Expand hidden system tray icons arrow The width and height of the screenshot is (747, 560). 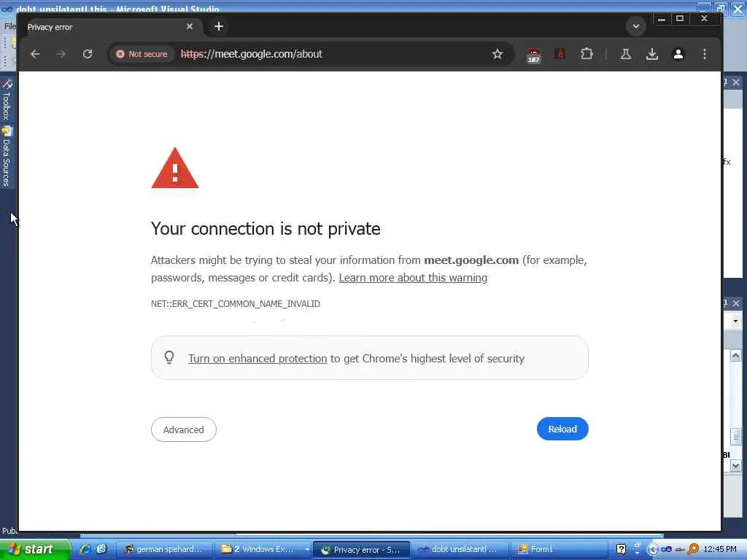pyautogui.click(x=653, y=550)
